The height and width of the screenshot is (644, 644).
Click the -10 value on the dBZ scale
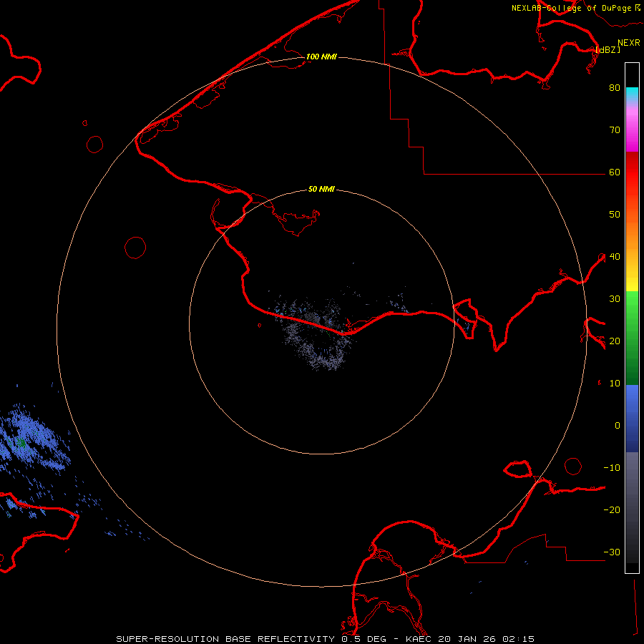pos(612,468)
